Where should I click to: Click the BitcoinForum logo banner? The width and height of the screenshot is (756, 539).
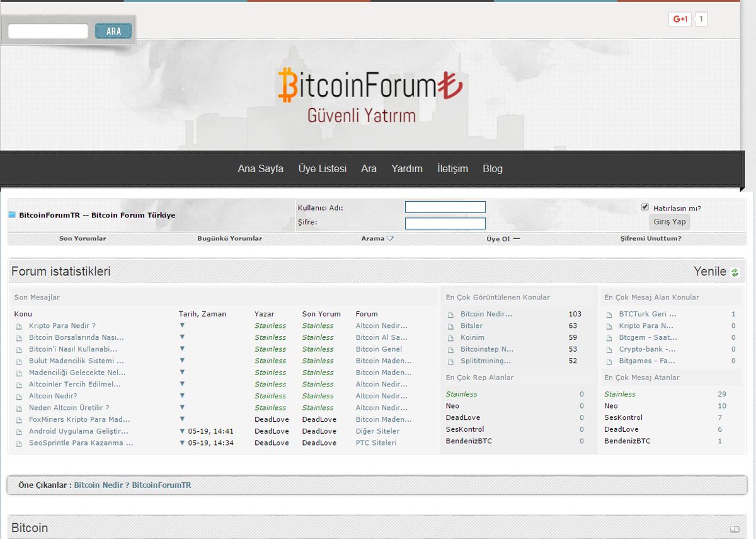point(370,95)
